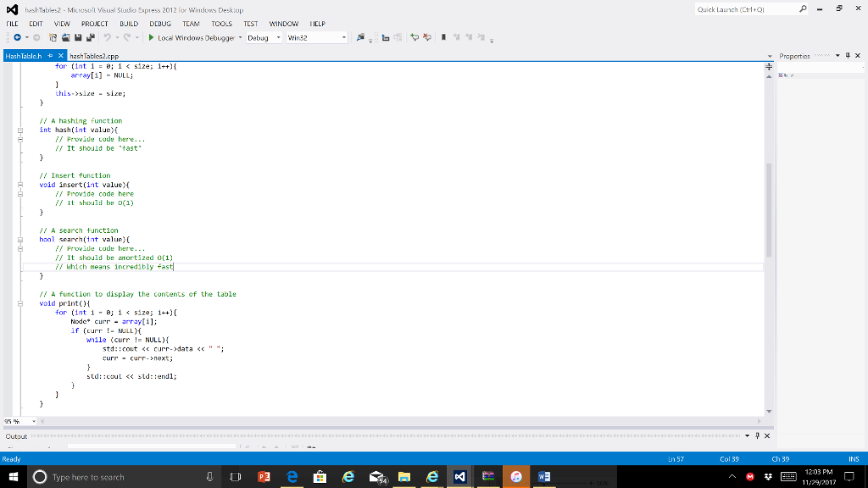Click the horizontal scrollbar right arrow
Image resolution: width=868 pixels, height=488 pixels.
click(759, 422)
